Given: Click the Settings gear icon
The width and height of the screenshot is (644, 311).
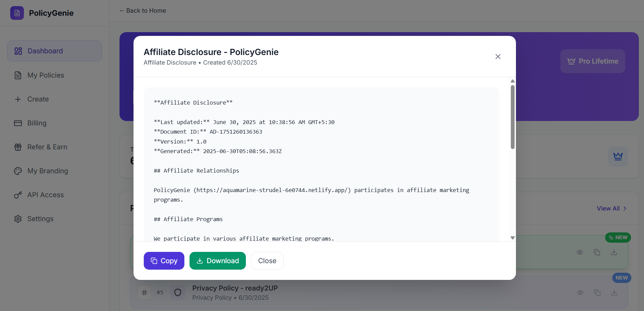Looking at the screenshot, I should [18, 219].
